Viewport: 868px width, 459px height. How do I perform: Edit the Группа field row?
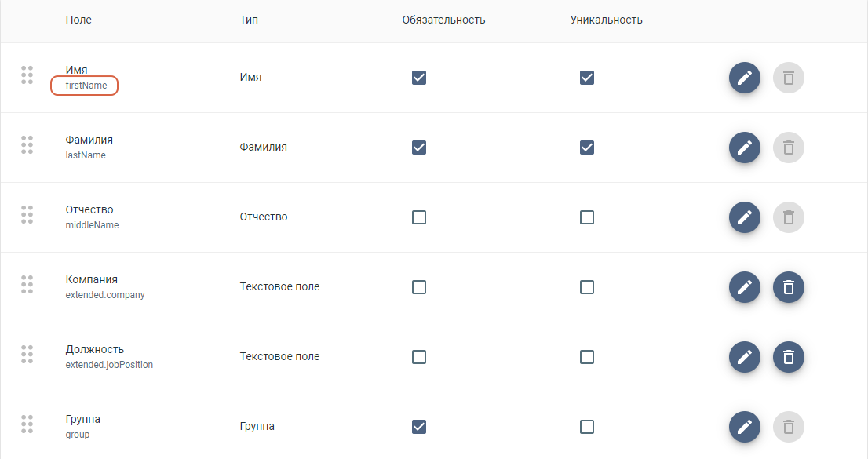tap(744, 427)
